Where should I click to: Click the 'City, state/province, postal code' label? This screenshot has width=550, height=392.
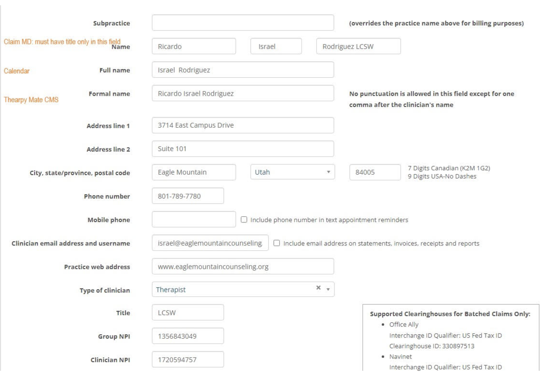80,173
